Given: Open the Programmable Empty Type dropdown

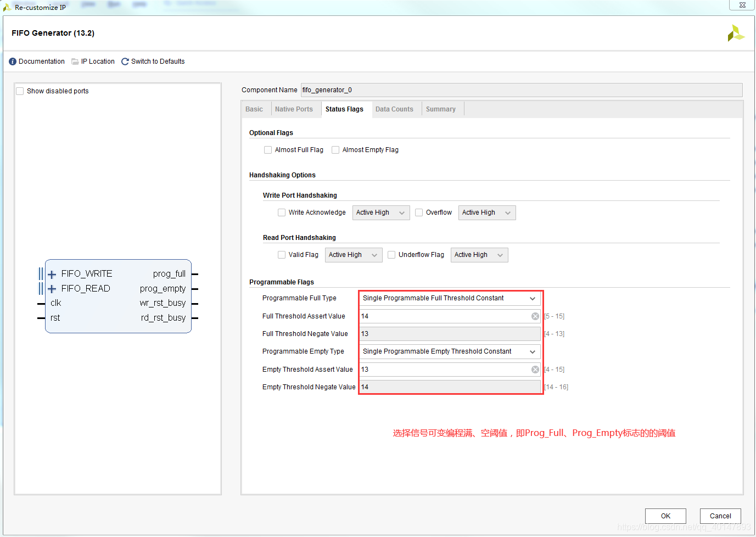Looking at the screenshot, I should (x=532, y=351).
